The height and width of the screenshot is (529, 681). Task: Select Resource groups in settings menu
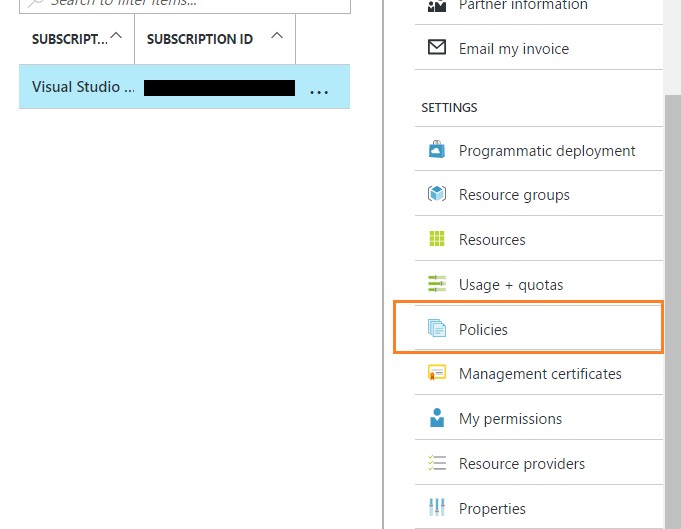point(514,195)
